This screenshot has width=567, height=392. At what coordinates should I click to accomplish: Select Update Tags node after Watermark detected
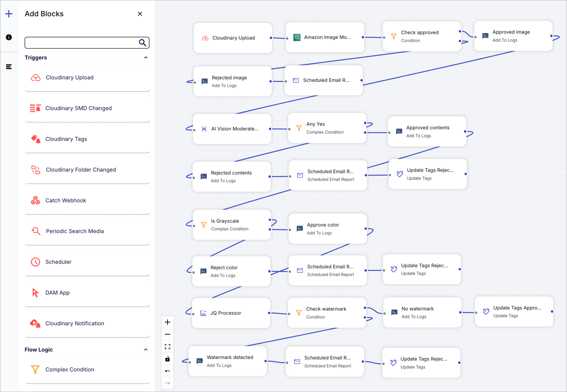point(421,363)
